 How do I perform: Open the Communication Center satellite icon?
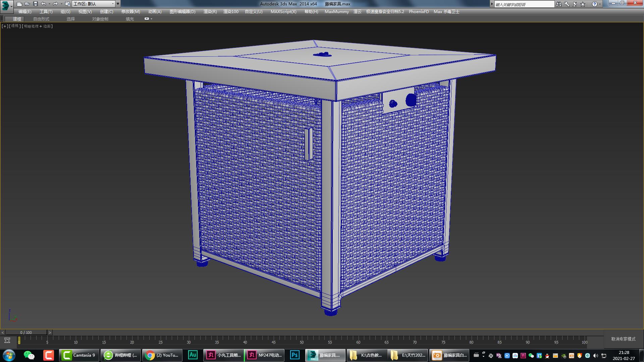click(x=575, y=4)
